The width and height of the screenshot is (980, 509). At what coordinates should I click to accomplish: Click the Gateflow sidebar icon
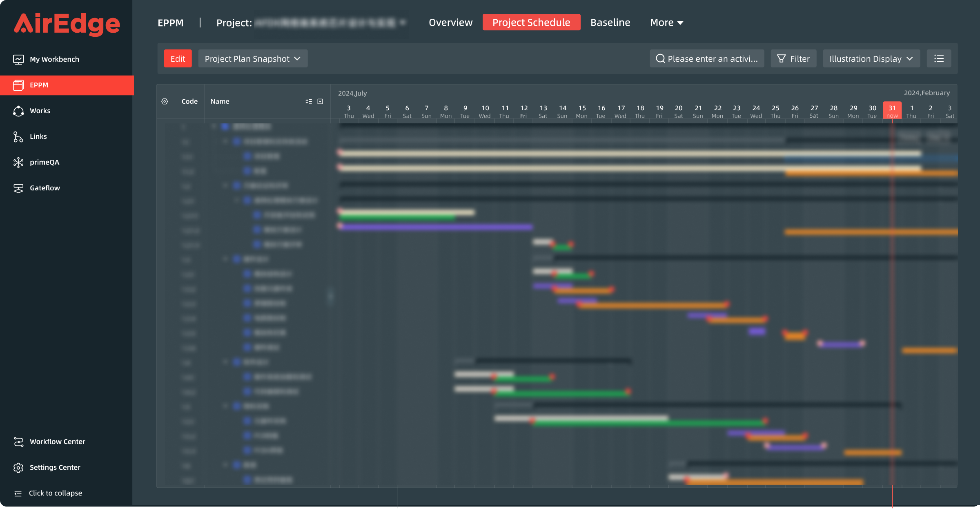tap(18, 188)
